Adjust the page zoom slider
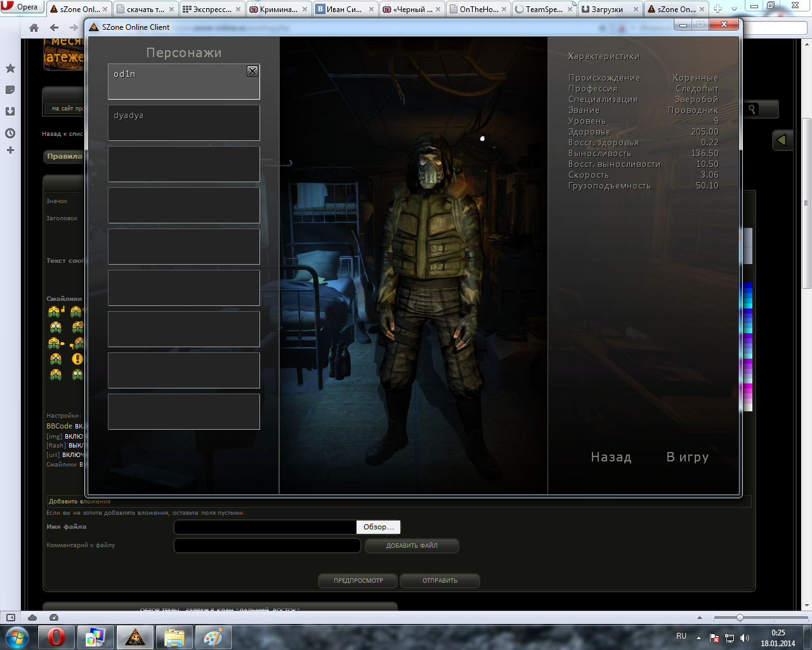The height and width of the screenshot is (650, 812). tap(740, 618)
